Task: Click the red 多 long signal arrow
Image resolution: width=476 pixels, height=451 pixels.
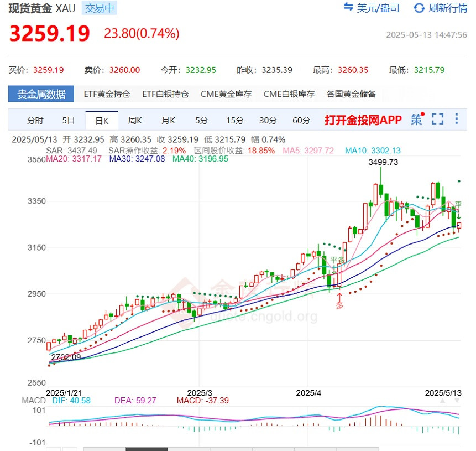Action: coord(340,302)
